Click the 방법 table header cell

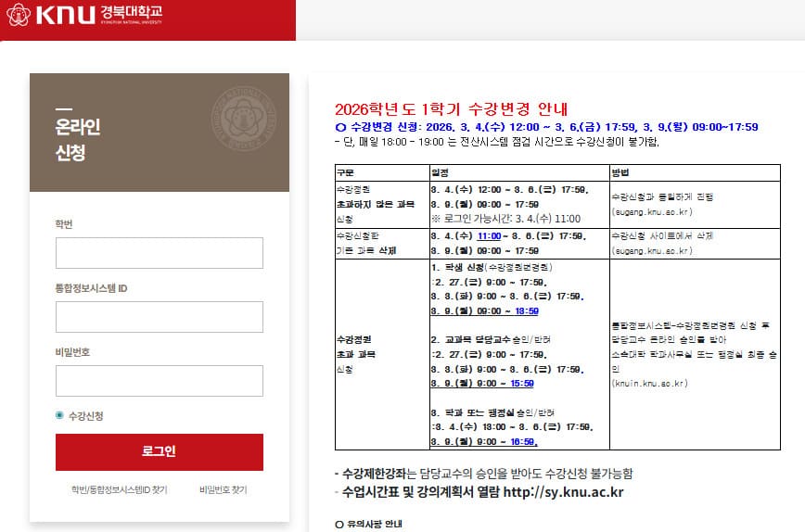coord(620,172)
